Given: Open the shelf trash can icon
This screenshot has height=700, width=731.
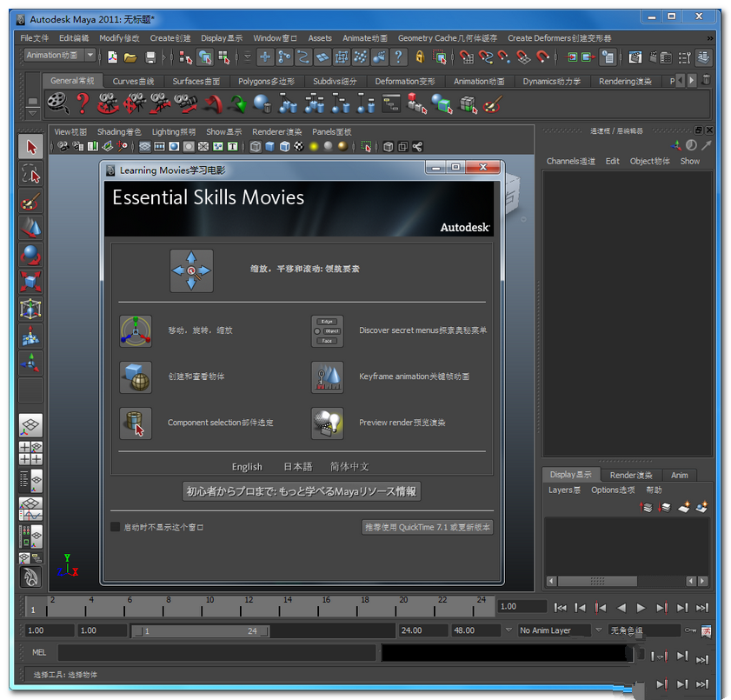Looking at the screenshot, I should [x=707, y=80].
